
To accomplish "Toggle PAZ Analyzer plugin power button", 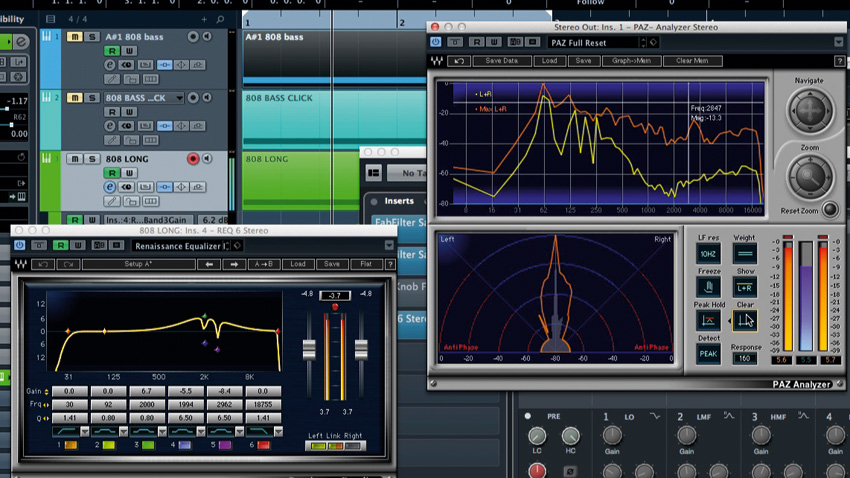I will tap(436, 42).
